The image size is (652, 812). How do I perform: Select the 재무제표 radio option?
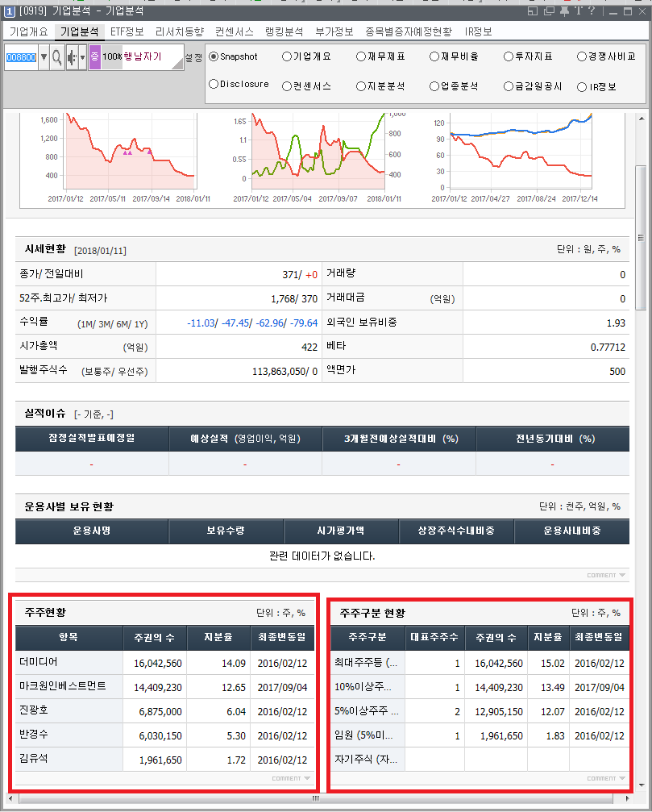361,56
